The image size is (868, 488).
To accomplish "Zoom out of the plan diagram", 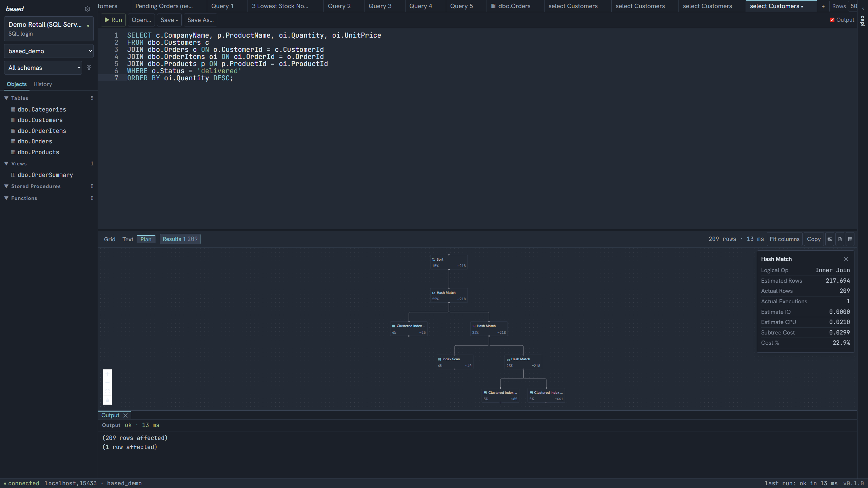I will click(x=107, y=383).
